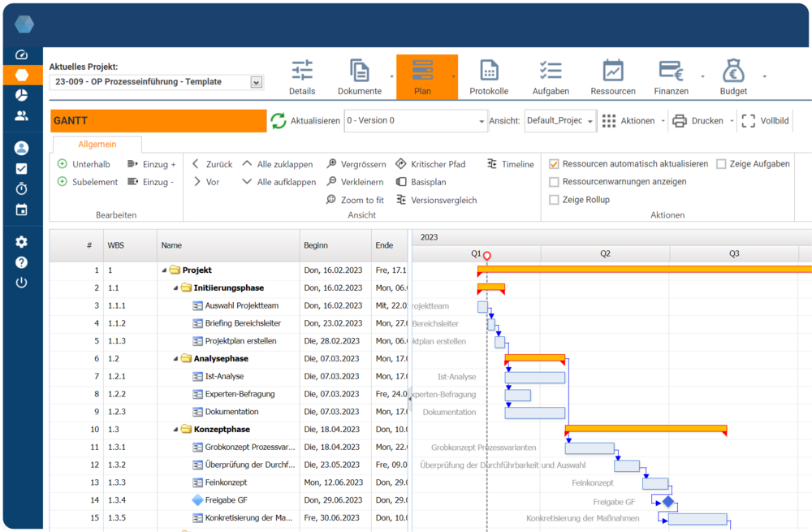The width and height of the screenshot is (812, 532).
Task: Collapse the Analysephase tree node
Action: [x=175, y=359]
